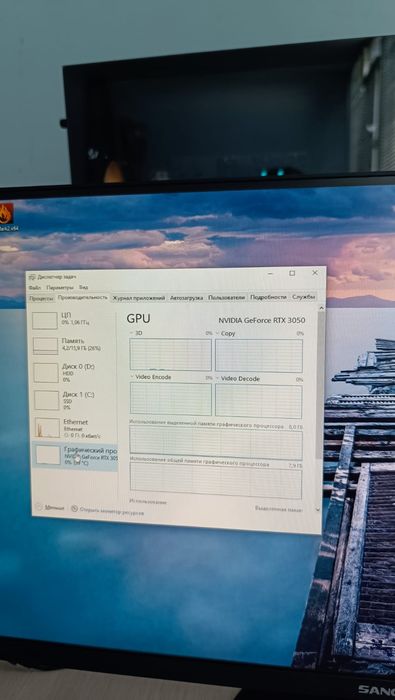Click the dedicated GPU memory graph
This screenshot has width=395, height=700.
pos(216,442)
